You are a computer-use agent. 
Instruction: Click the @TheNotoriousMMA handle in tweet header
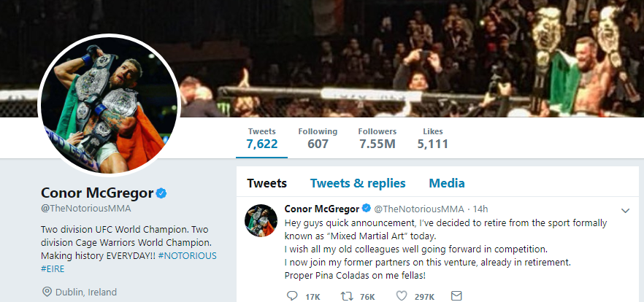[418, 209]
